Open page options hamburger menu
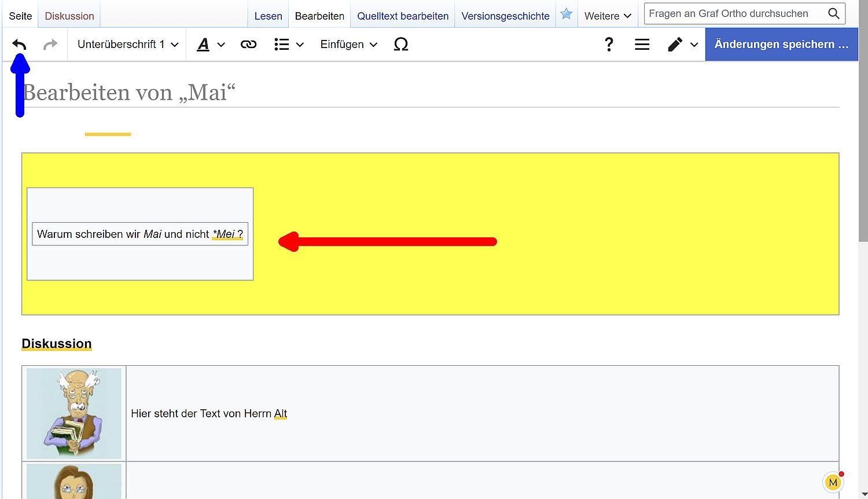 coord(642,45)
